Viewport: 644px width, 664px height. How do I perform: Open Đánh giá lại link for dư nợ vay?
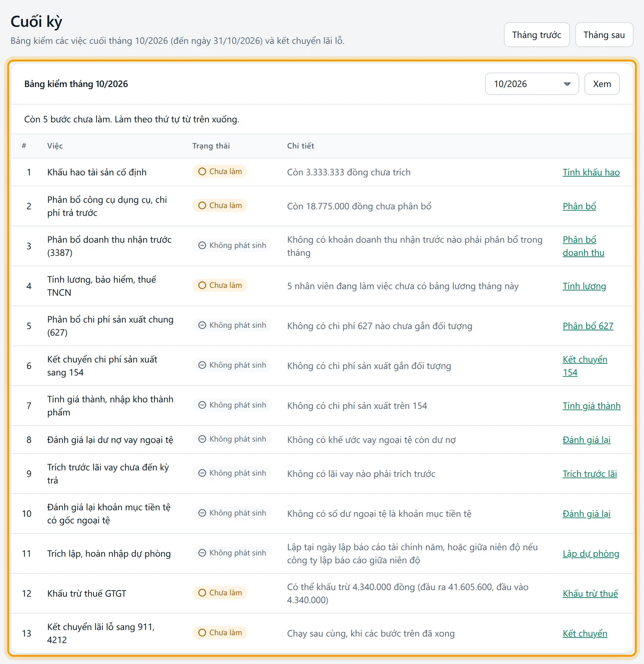tap(586, 440)
